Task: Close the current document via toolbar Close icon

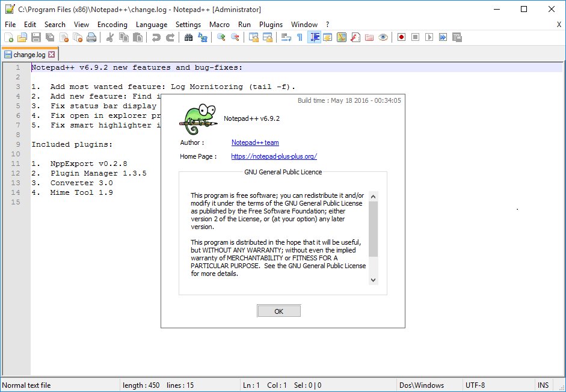Action: (64, 37)
